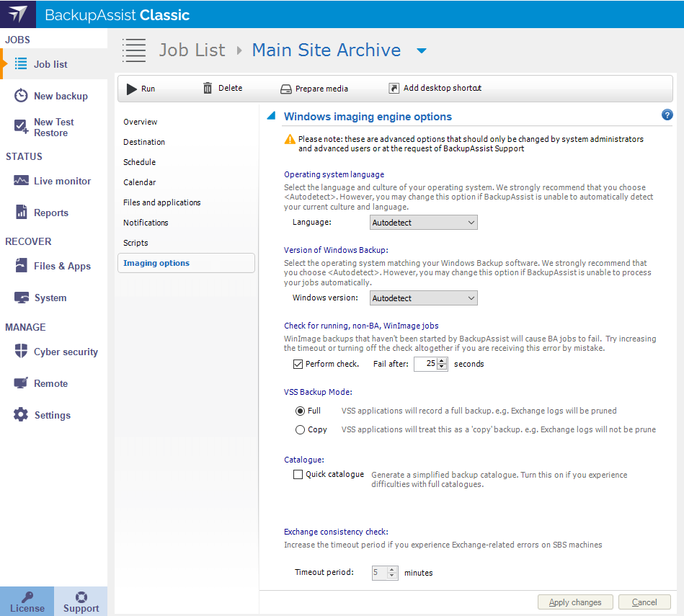Click the License key button
This screenshot has width=684, height=616.
click(x=27, y=602)
